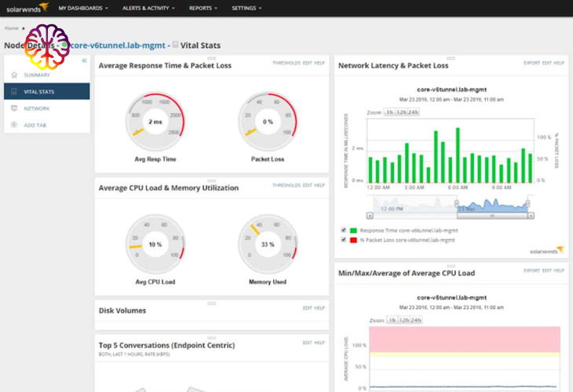This screenshot has height=392, width=573.
Task: Click the Network monitor icon
Action: pos(14,108)
